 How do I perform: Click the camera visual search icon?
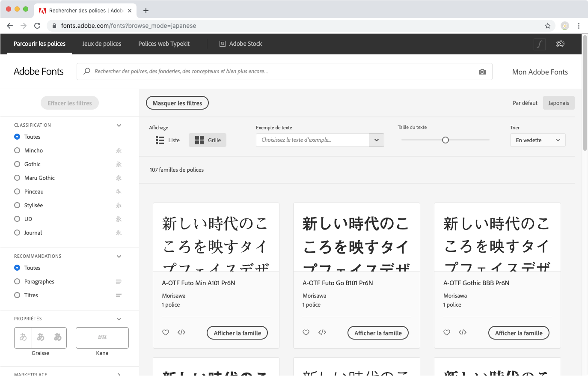482,72
